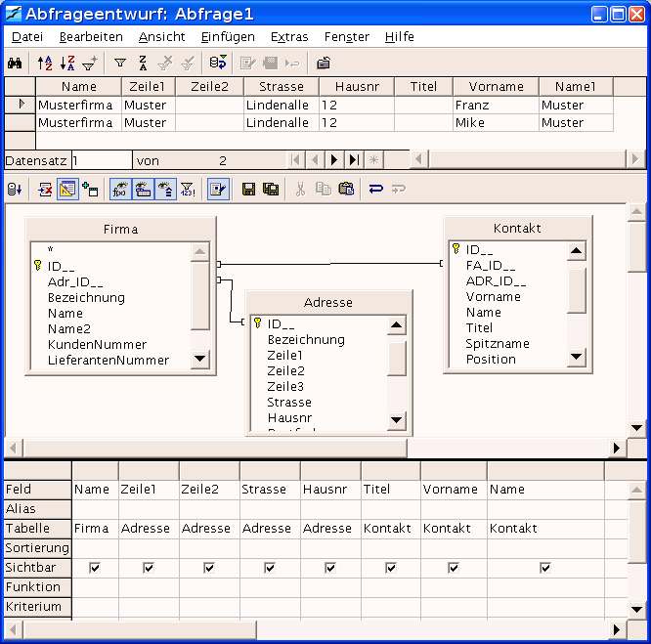The image size is (651, 644).
Task: Click the Refresh data icon
Action: [218, 63]
